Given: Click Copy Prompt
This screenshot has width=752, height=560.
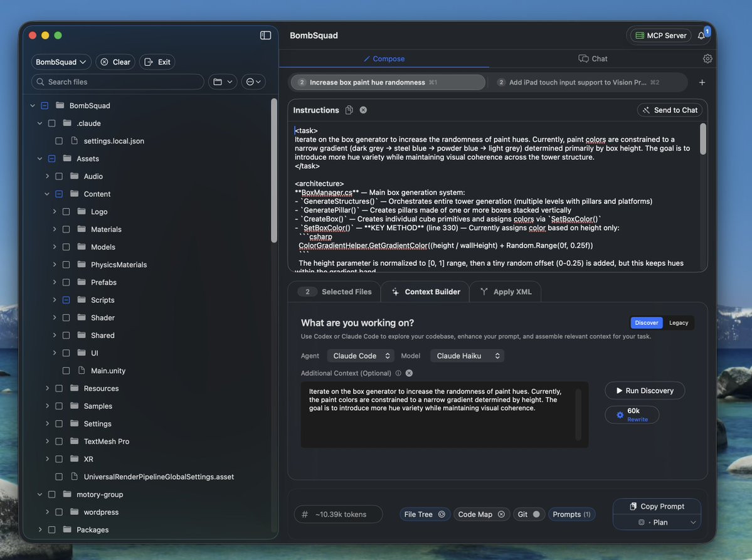Looking at the screenshot, I should (x=657, y=506).
